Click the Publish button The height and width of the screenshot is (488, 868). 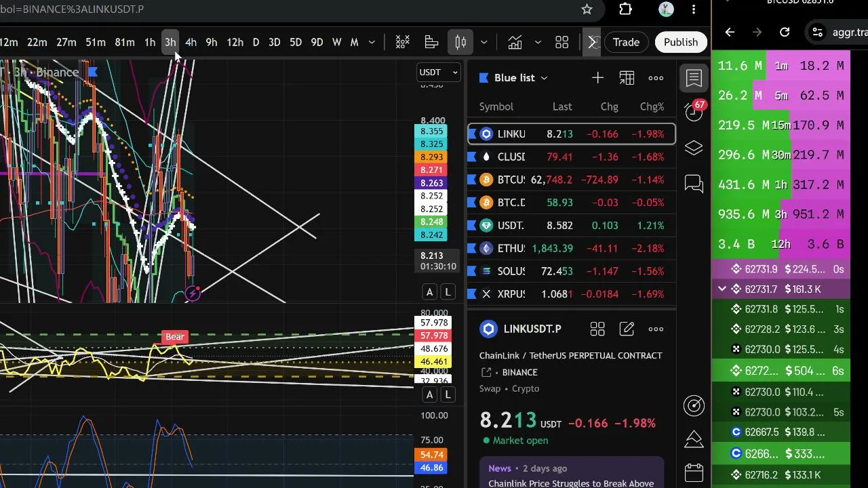click(x=681, y=42)
